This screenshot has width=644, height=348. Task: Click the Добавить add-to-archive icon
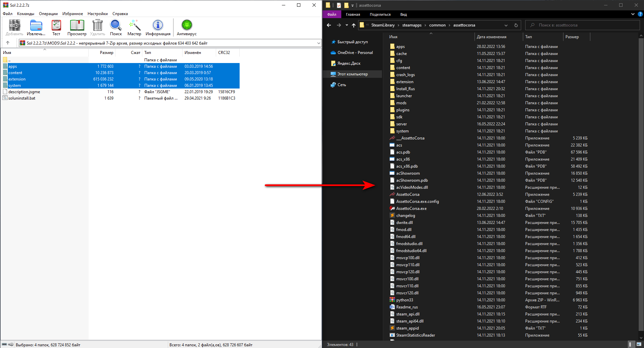[14, 27]
